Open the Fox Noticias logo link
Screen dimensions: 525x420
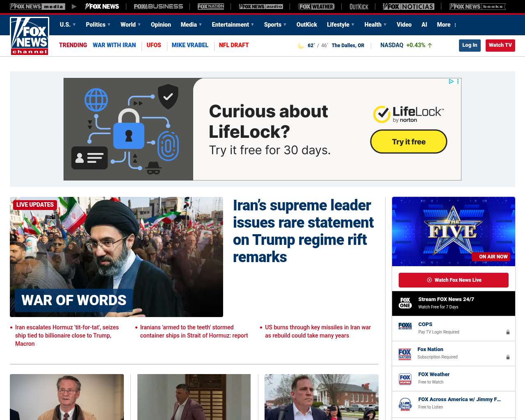coord(409,7)
